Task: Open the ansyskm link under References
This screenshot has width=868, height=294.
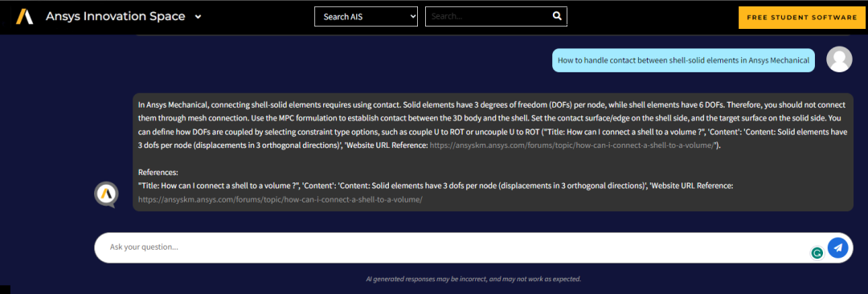Action: pos(280,199)
